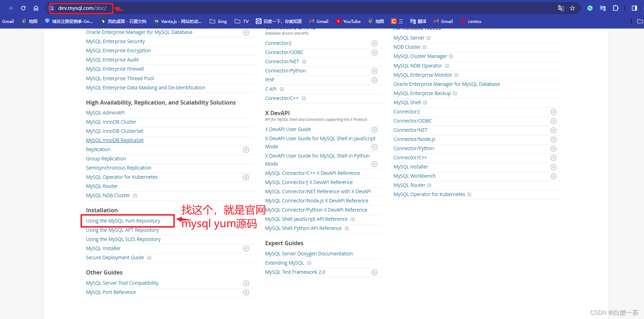644x319 pixels.
Task: Click download icon beside Connector/Python in Connectors and APIs
Action: click(374, 71)
